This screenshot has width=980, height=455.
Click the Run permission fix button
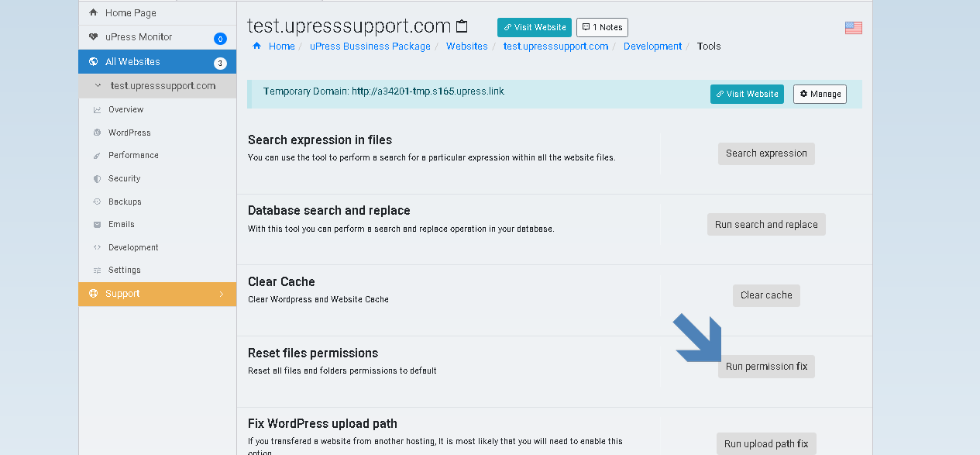(766, 367)
